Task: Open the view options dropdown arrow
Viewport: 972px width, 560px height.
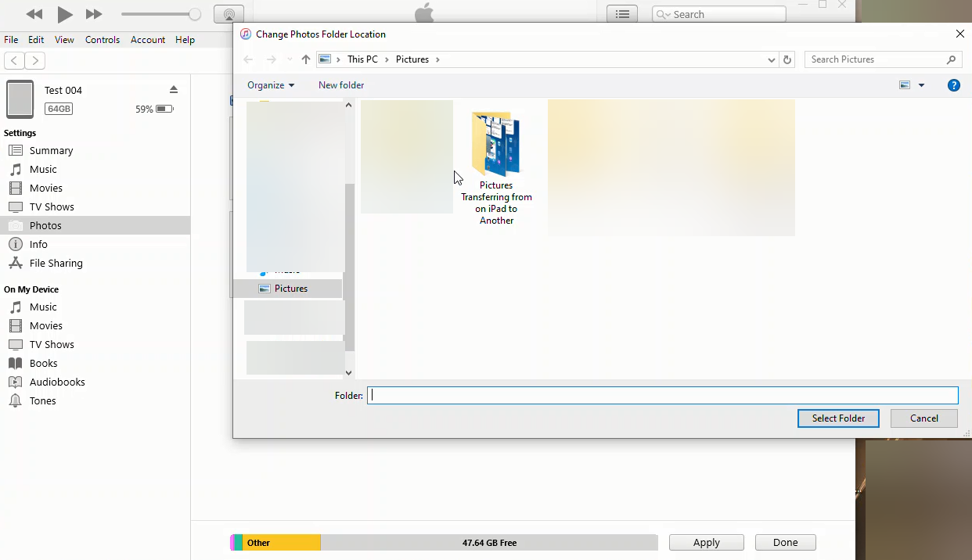Action: tap(921, 85)
